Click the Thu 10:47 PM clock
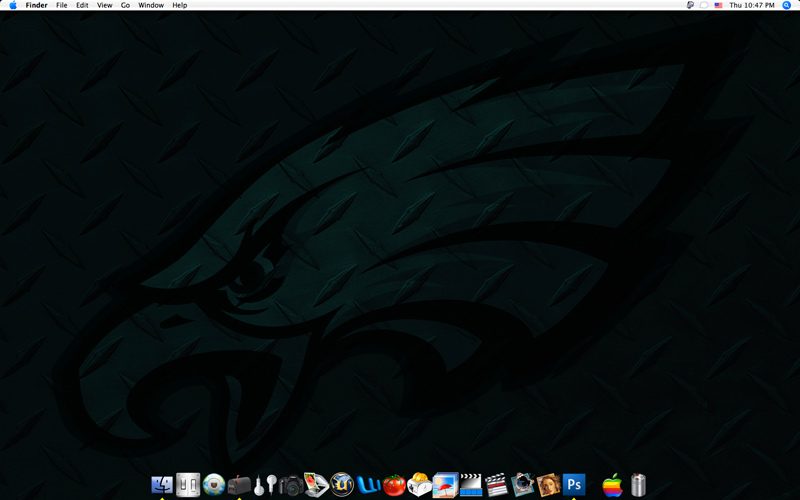800x500 pixels. [752, 5]
